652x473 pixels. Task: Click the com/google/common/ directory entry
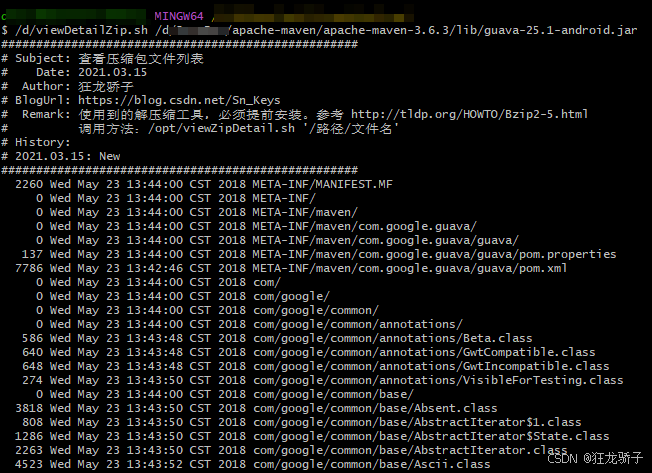point(316,310)
